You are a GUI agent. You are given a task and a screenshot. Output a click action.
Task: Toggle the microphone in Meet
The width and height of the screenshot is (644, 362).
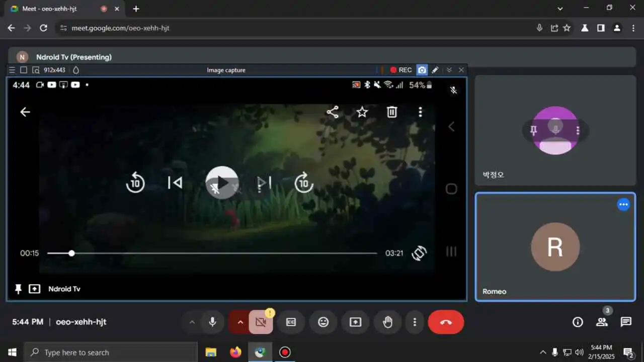coord(212,322)
